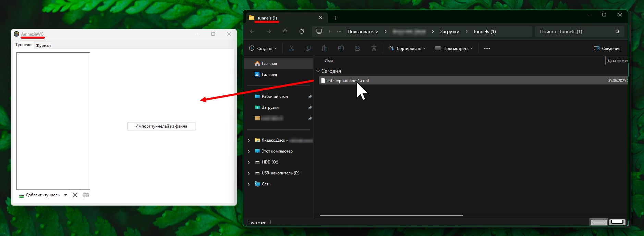Open the Создать menu button
This screenshot has width=644, height=236.
tap(263, 49)
